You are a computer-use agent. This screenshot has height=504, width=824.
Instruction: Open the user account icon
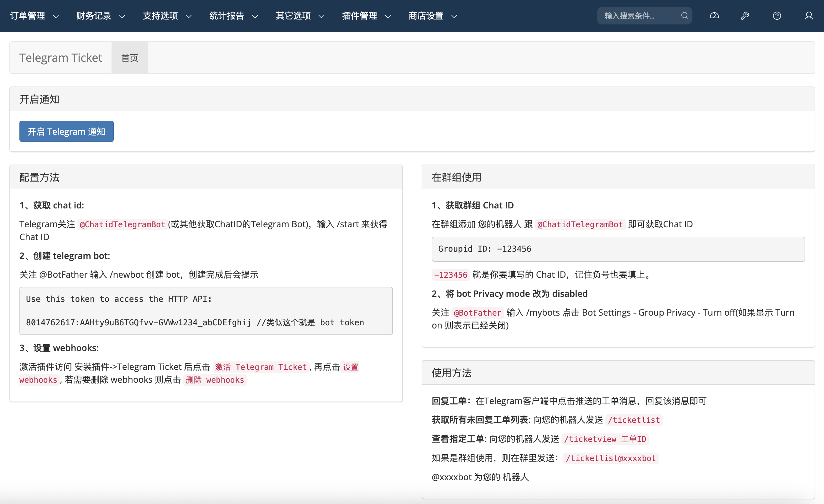pos(809,15)
